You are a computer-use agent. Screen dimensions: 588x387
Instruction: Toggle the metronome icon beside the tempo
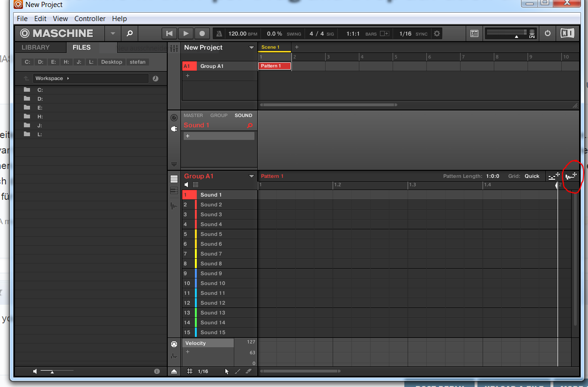point(220,34)
